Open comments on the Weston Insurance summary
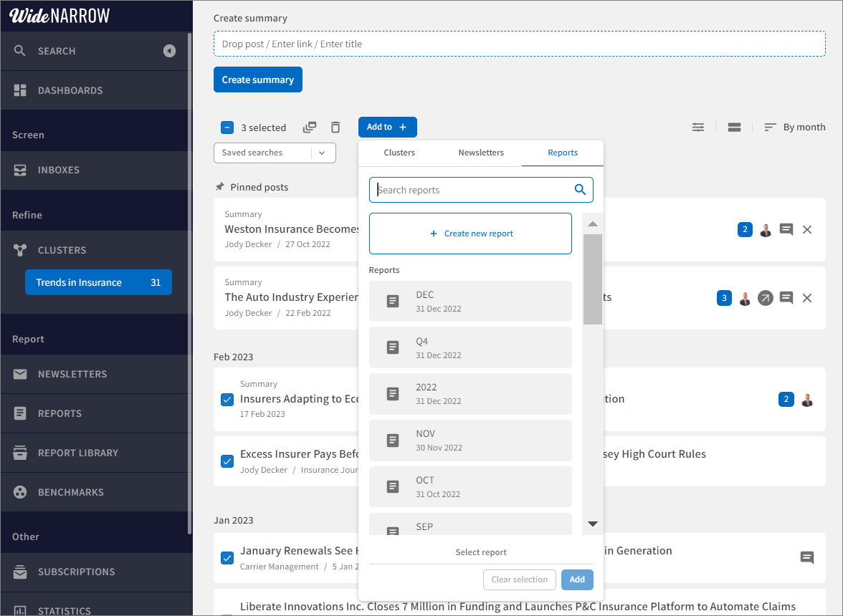The width and height of the screenshot is (843, 616). coord(786,230)
